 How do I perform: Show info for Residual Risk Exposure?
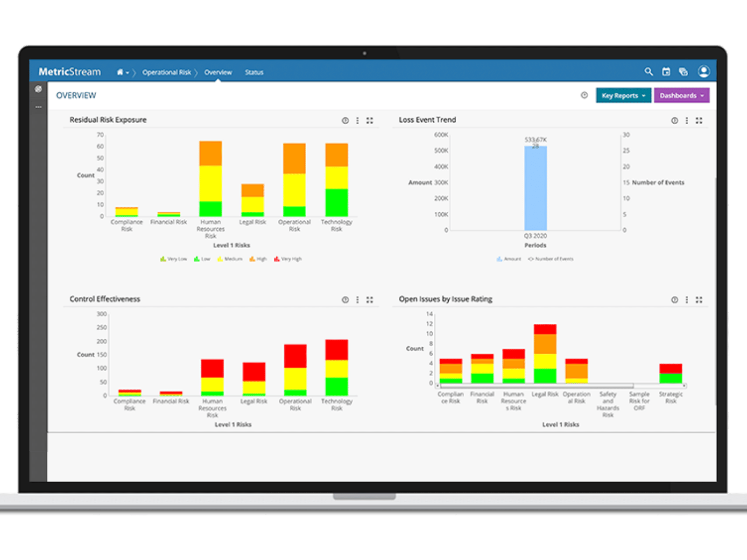(x=345, y=120)
